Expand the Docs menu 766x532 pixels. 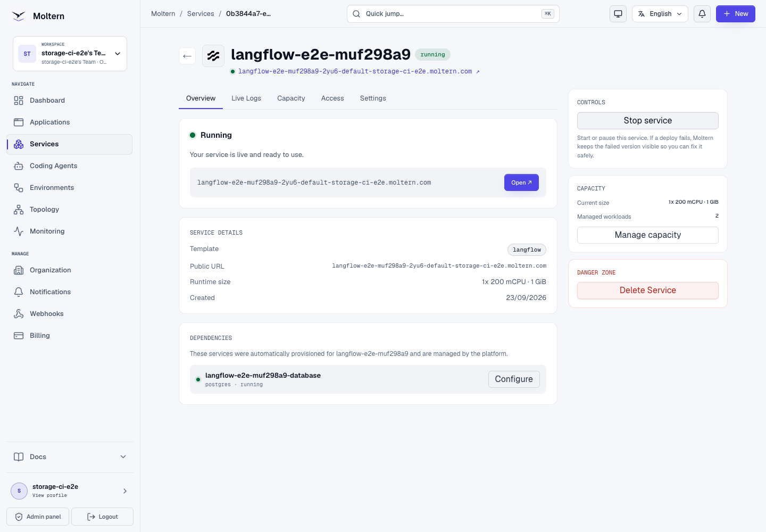coord(70,457)
